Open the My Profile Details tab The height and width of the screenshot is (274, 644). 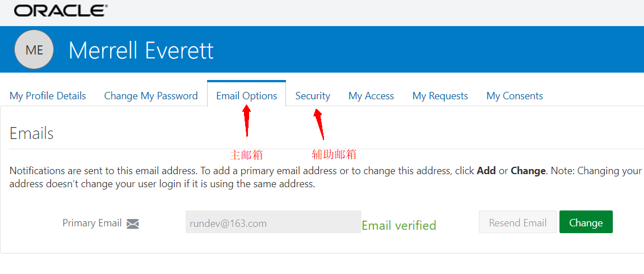tap(48, 96)
